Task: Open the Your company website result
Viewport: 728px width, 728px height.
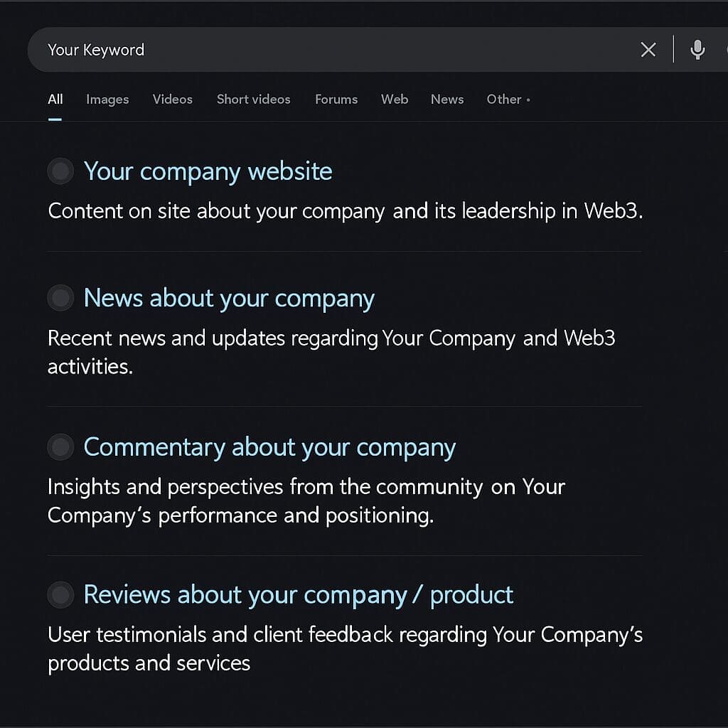Action: tap(208, 171)
